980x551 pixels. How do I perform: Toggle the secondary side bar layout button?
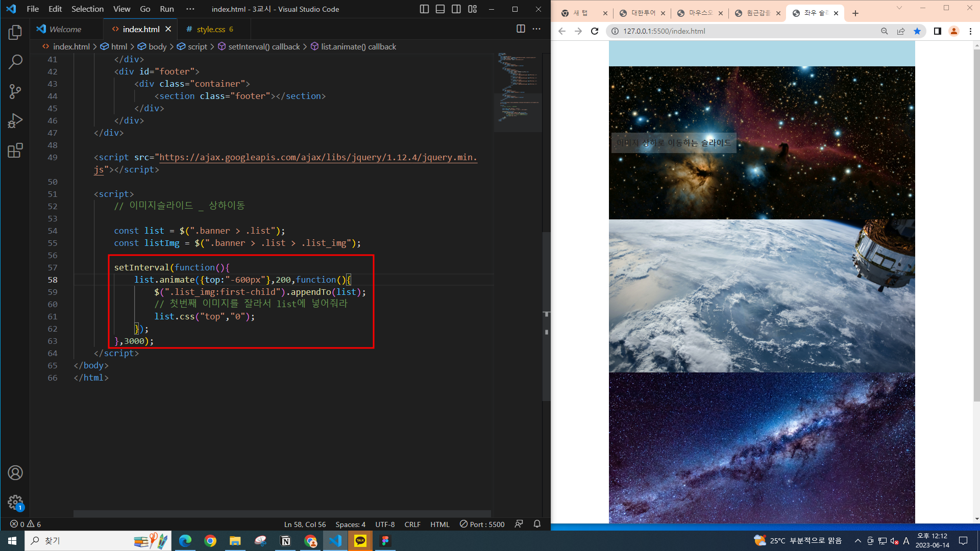456,9
